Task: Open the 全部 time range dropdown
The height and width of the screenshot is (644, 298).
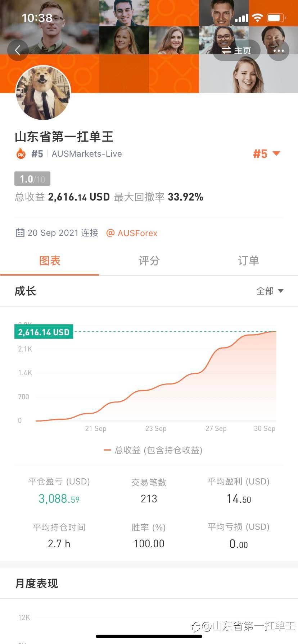Action: coord(270,291)
